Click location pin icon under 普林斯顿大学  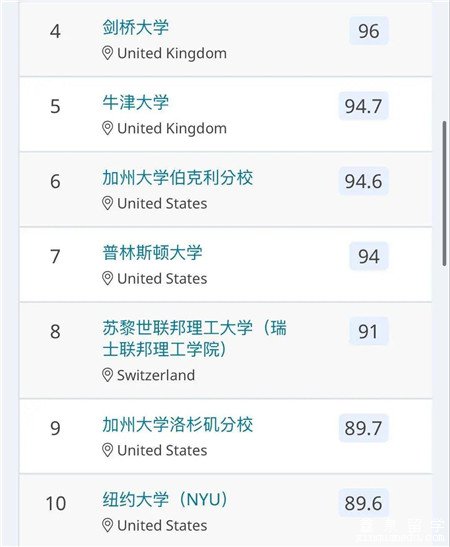(107, 278)
